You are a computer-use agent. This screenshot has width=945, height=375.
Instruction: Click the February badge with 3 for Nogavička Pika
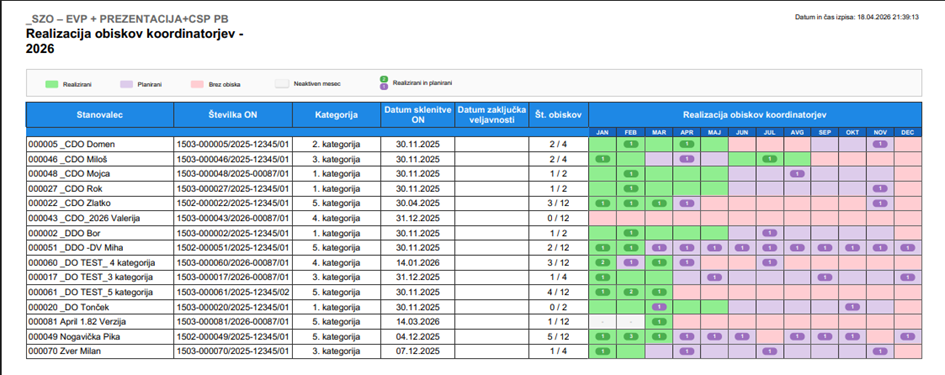click(x=630, y=336)
